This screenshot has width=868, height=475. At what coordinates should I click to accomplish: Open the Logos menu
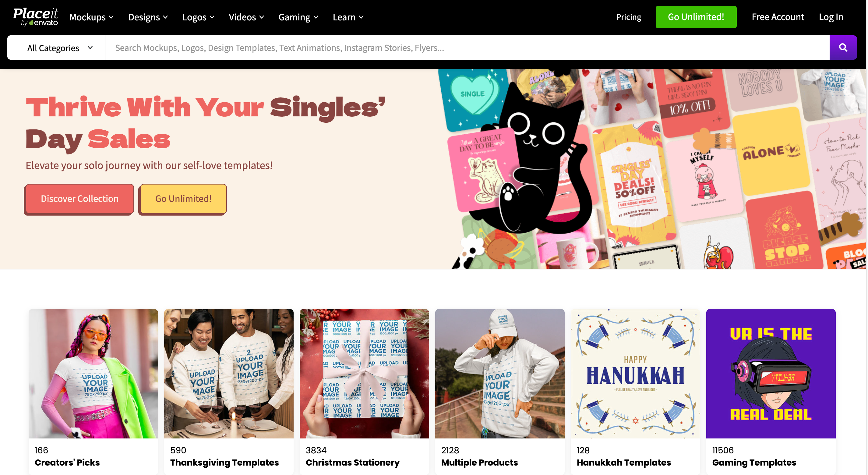tap(198, 17)
